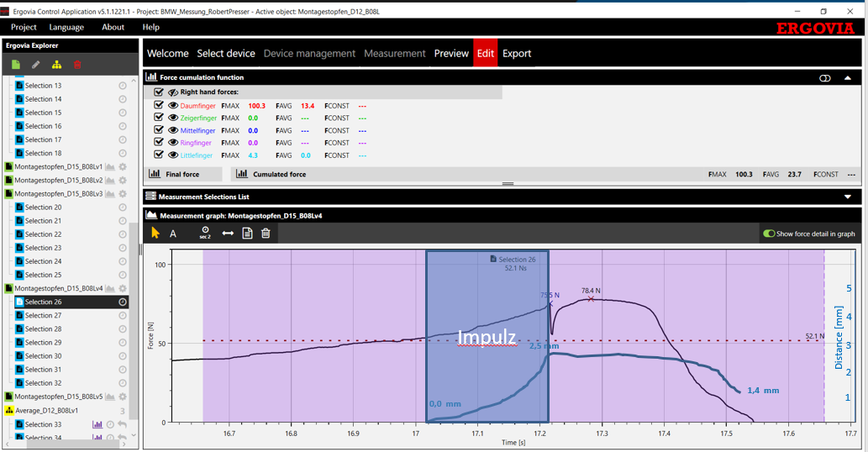Open the Project menu

coord(24,27)
